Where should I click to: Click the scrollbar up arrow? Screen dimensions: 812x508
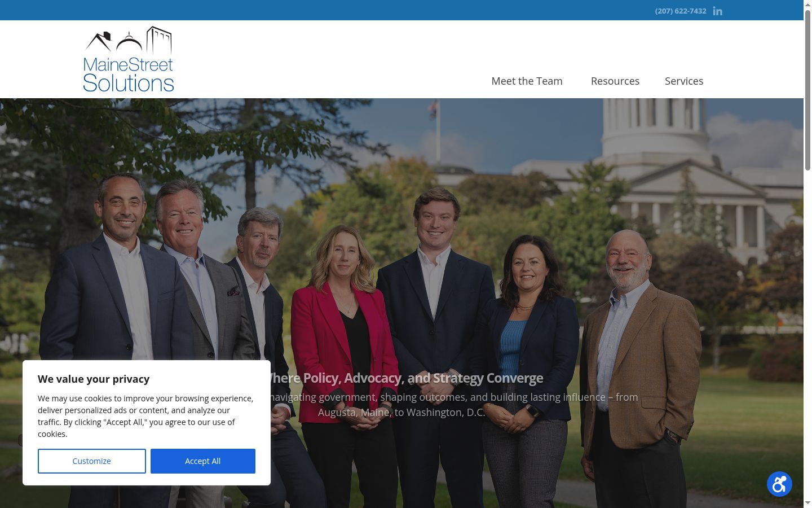[807, 5]
